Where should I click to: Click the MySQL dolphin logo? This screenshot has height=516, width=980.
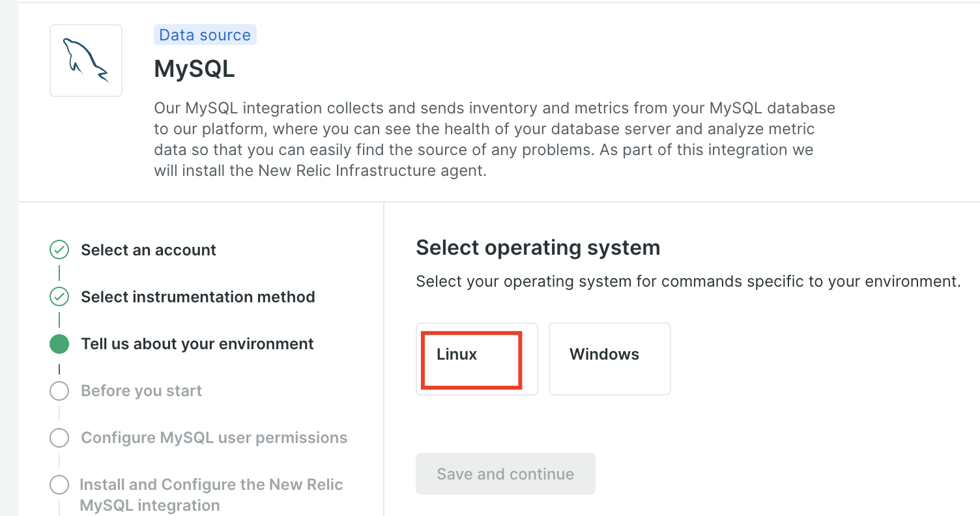click(86, 61)
